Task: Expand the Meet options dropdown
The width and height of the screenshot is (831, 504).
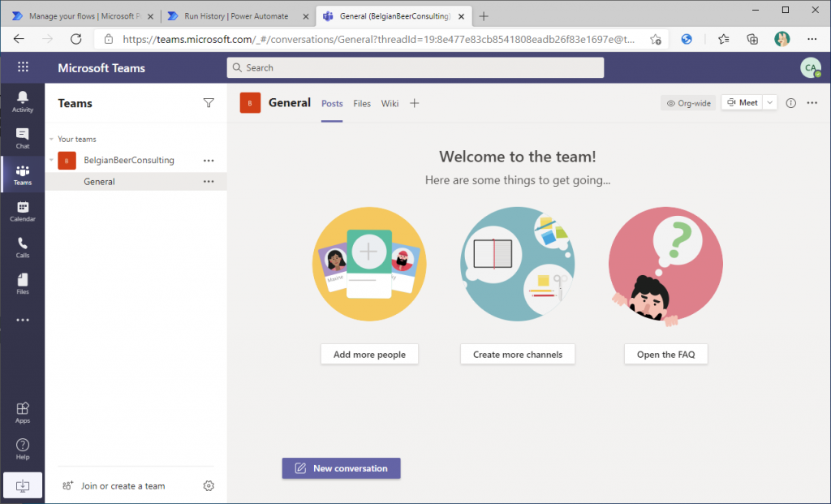Action: click(x=769, y=103)
